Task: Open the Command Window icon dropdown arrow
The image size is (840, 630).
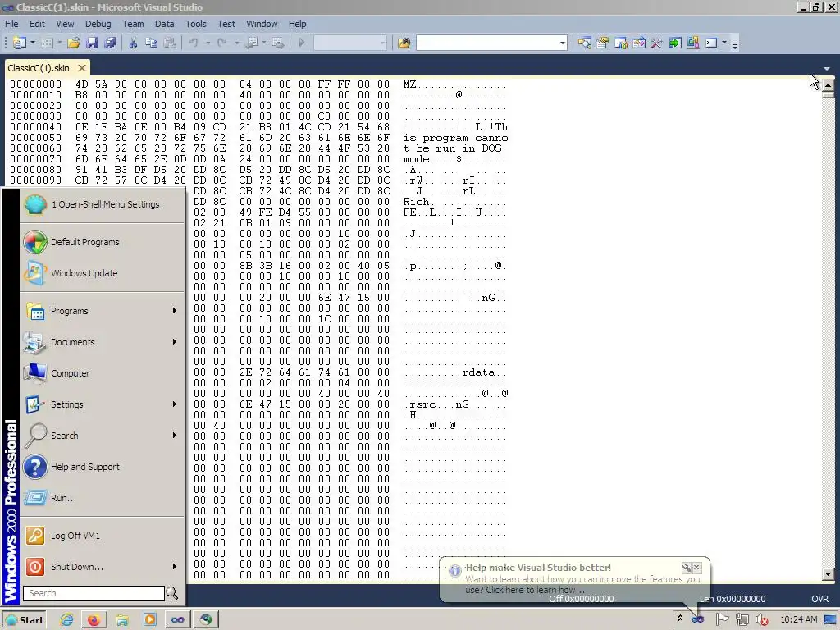Action: point(724,43)
